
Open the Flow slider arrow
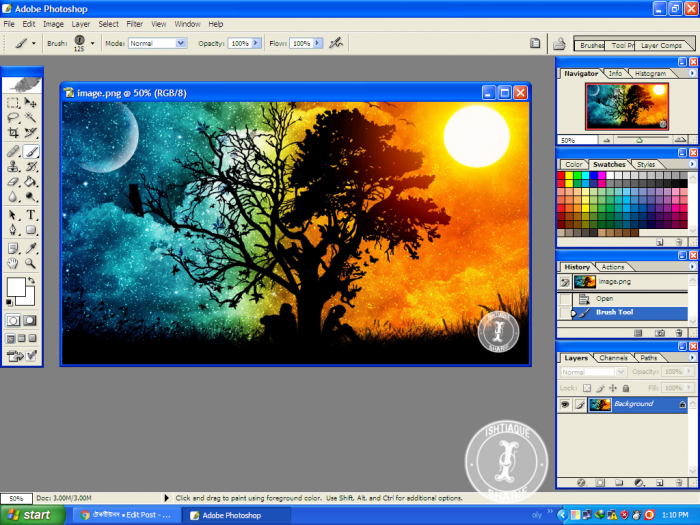[317, 43]
